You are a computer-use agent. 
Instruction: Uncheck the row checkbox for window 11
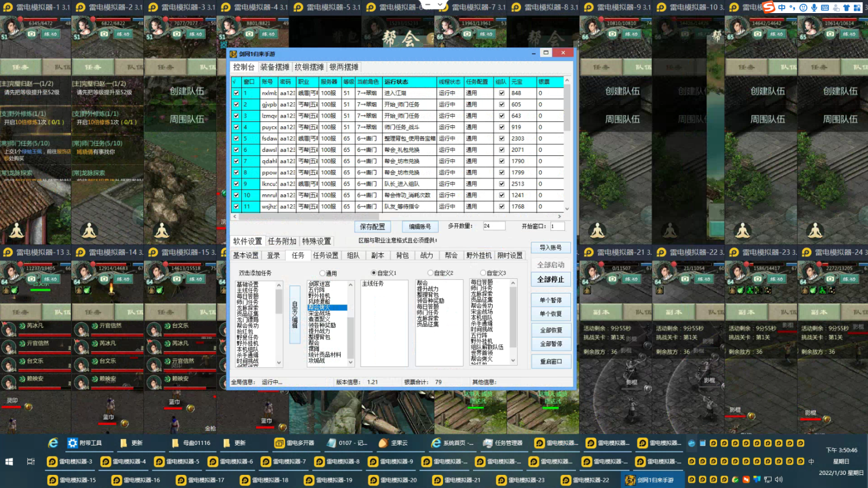tap(236, 206)
